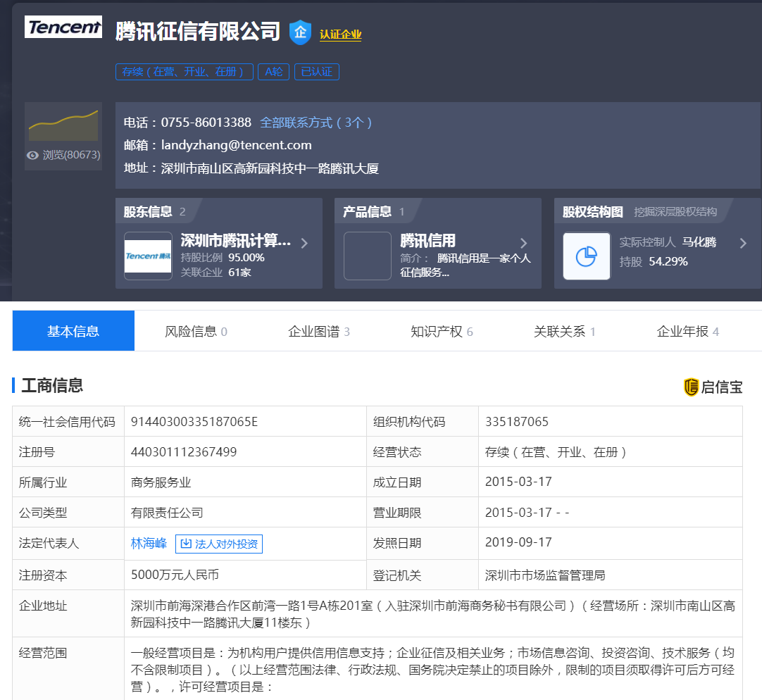Screen dimensions: 762x700
Task: Click the blank 腾讯信用 product image
Action: pos(367,256)
